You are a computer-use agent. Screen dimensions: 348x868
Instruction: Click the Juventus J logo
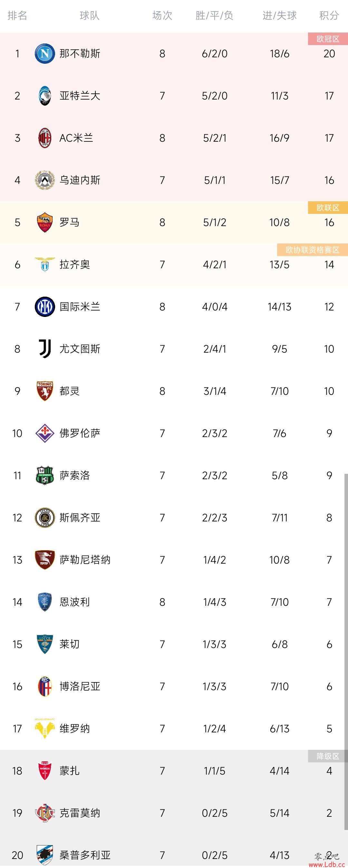pyautogui.click(x=45, y=349)
